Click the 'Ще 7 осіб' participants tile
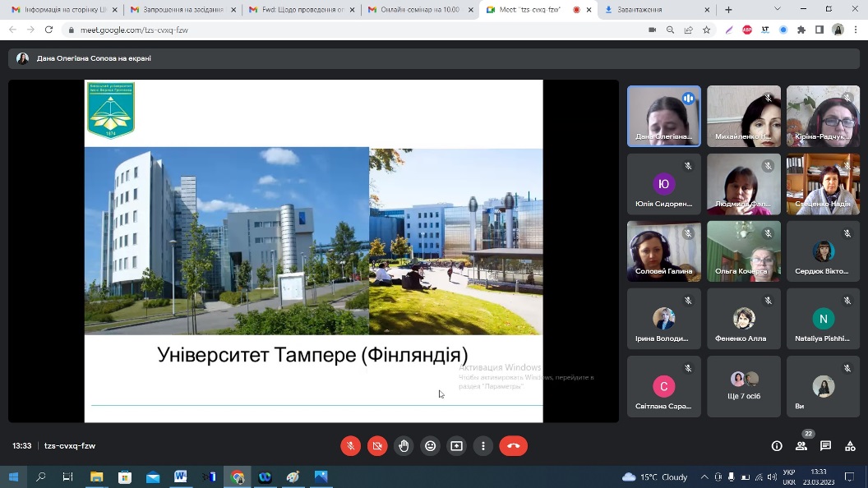The image size is (868, 488). (x=745, y=386)
